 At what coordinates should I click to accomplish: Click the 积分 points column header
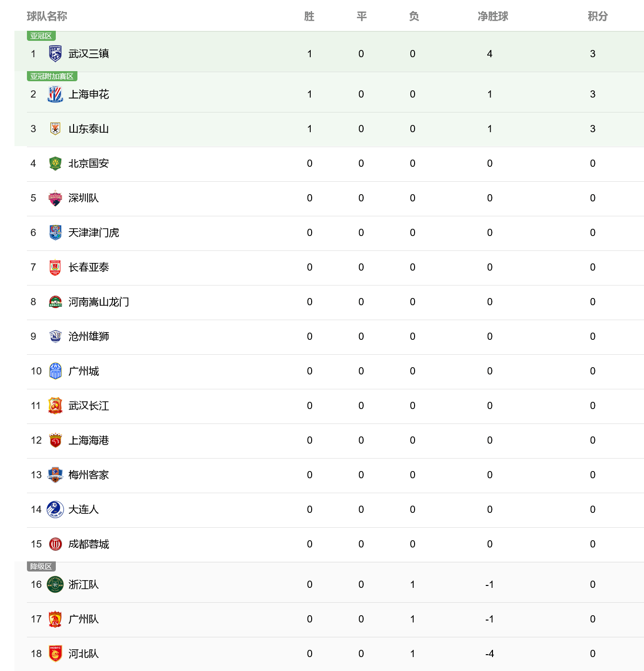597,16
